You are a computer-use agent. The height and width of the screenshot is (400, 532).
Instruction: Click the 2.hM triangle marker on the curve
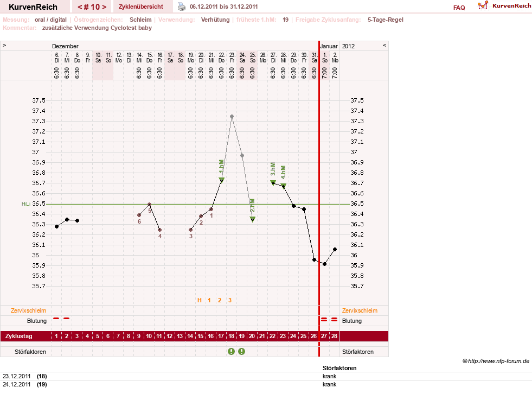[x=252, y=219]
